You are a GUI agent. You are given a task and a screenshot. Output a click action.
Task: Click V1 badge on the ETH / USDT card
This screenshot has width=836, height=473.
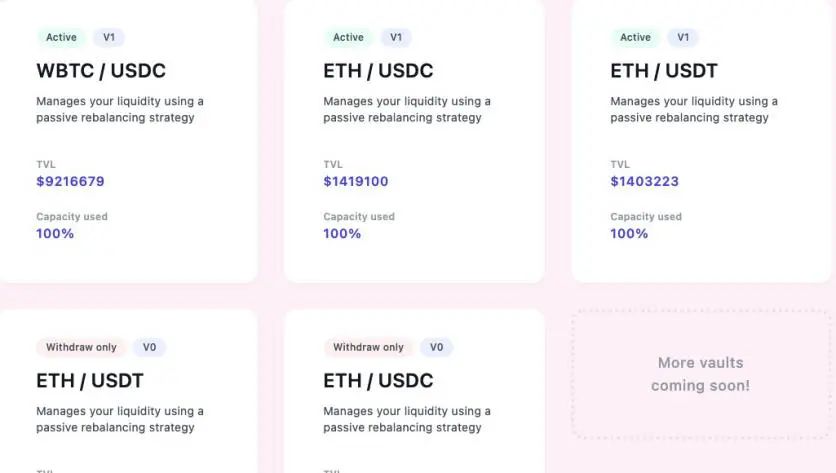coord(683,38)
